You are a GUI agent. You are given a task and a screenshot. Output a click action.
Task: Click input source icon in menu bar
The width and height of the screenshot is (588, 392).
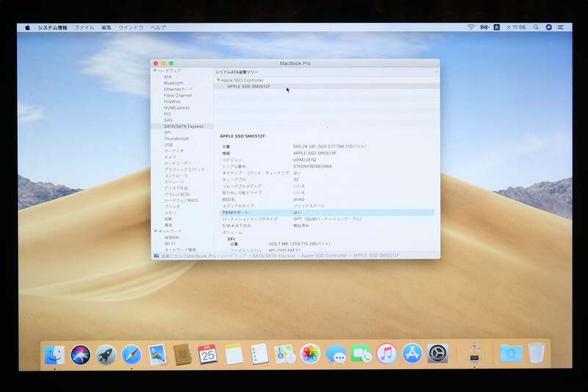[x=497, y=27]
